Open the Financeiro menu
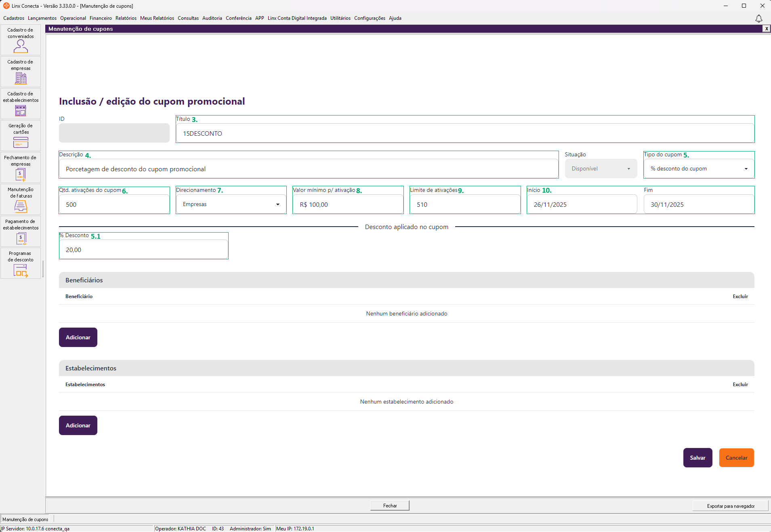 (101, 18)
